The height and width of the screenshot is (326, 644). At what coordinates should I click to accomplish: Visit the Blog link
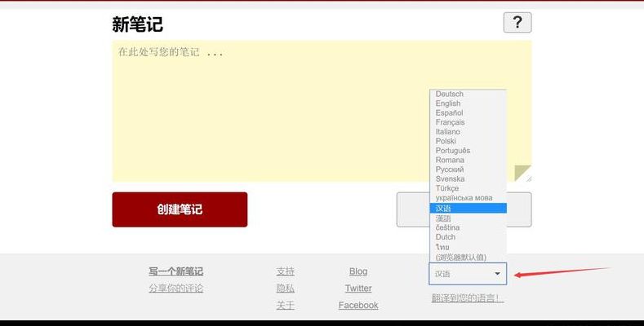(x=358, y=271)
